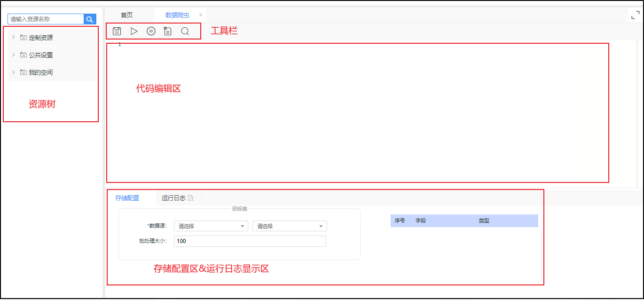Focus the resource name search field
644x300 pixels.
click(x=46, y=19)
